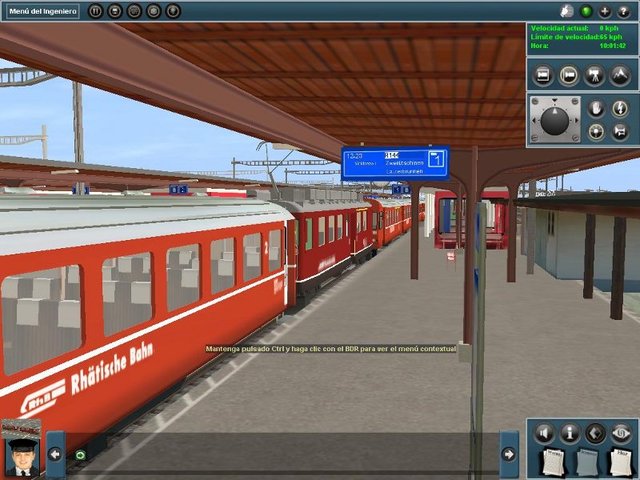Click the throttle dial control knob
Image resolution: width=640 pixels, height=480 pixels.
click(555, 120)
